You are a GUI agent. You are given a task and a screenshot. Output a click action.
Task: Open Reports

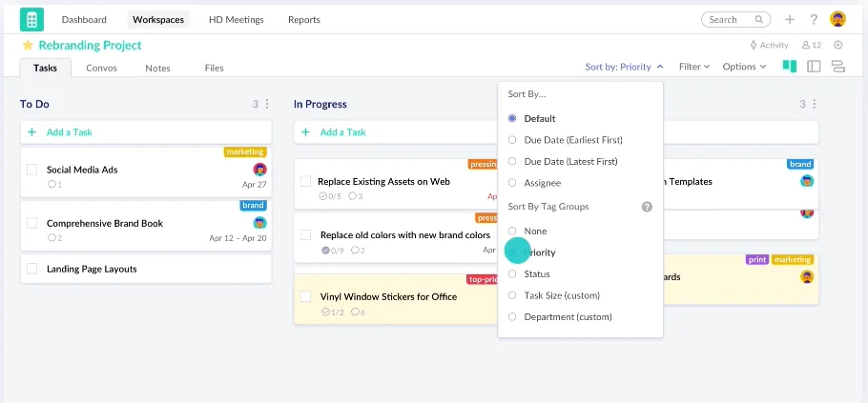pyautogui.click(x=304, y=19)
